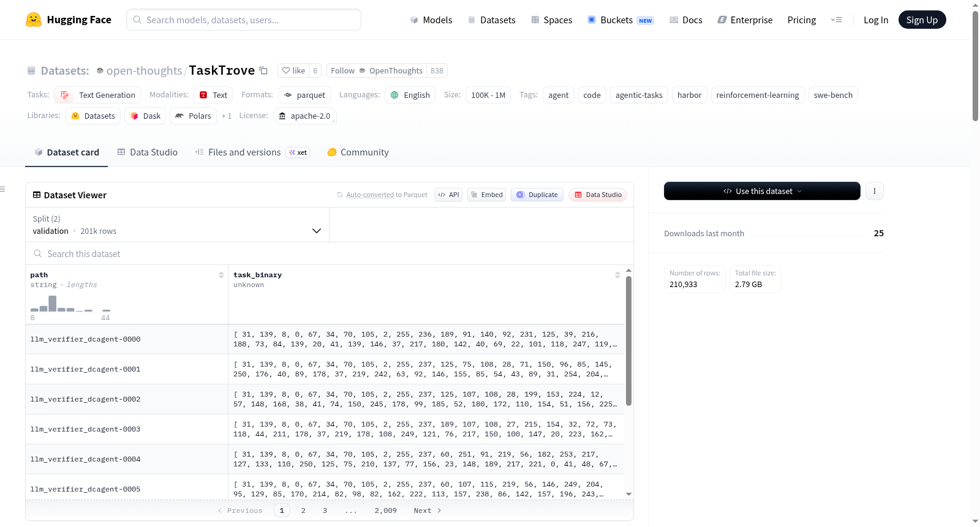Image resolution: width=980 pixels, height=527 pixels.
Task: Click the Duplicate button
Action: (537, 195)
